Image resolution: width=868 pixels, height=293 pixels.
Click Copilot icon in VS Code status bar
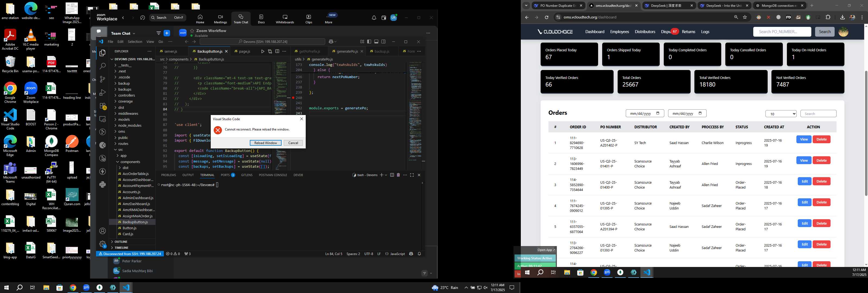point(411,254)
